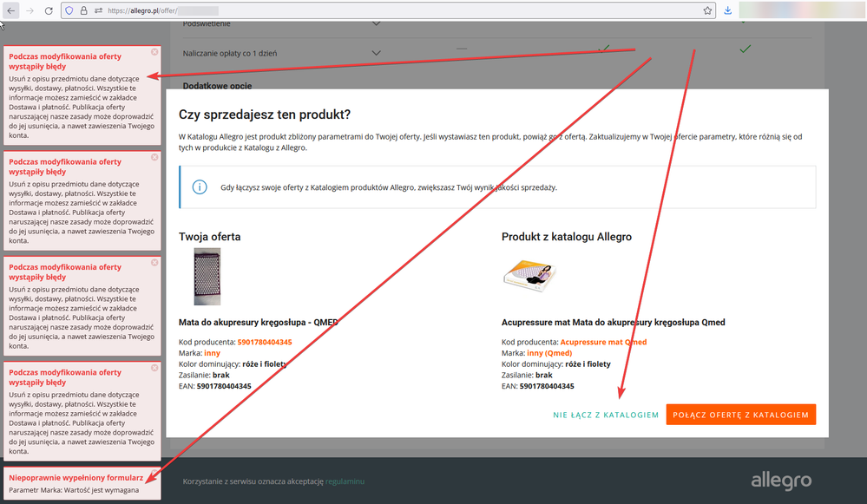Click the Marka value inny (Qmed)

(549, 353)
